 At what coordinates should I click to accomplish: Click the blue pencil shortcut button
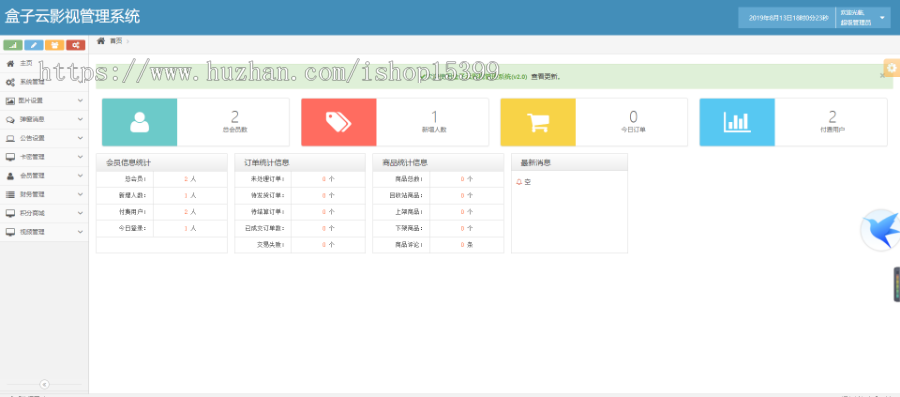pyautogui.click(x=34, y=45)
